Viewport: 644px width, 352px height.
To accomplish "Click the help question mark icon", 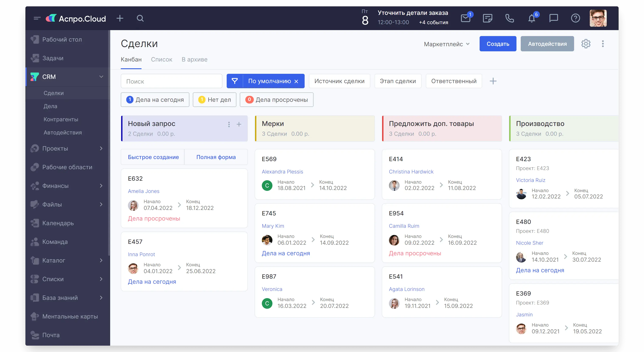I will (x=575, y=18).
